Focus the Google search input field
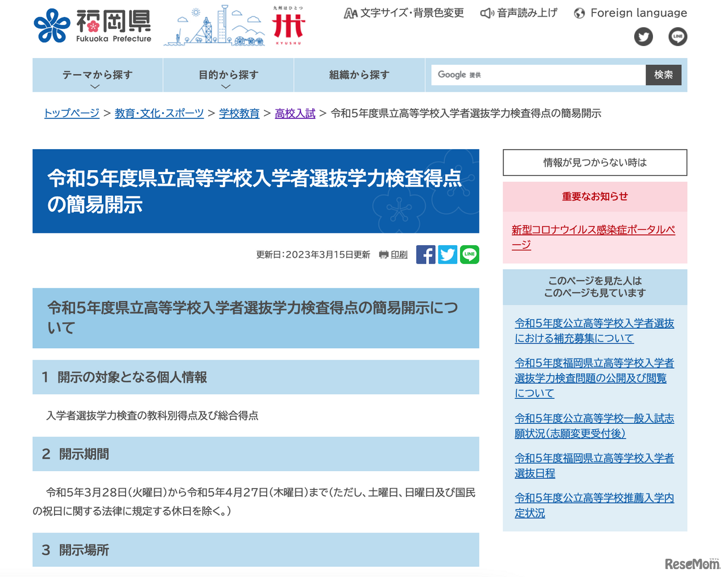The width and height of the screenshot is (728, 577). click(538, 75)
